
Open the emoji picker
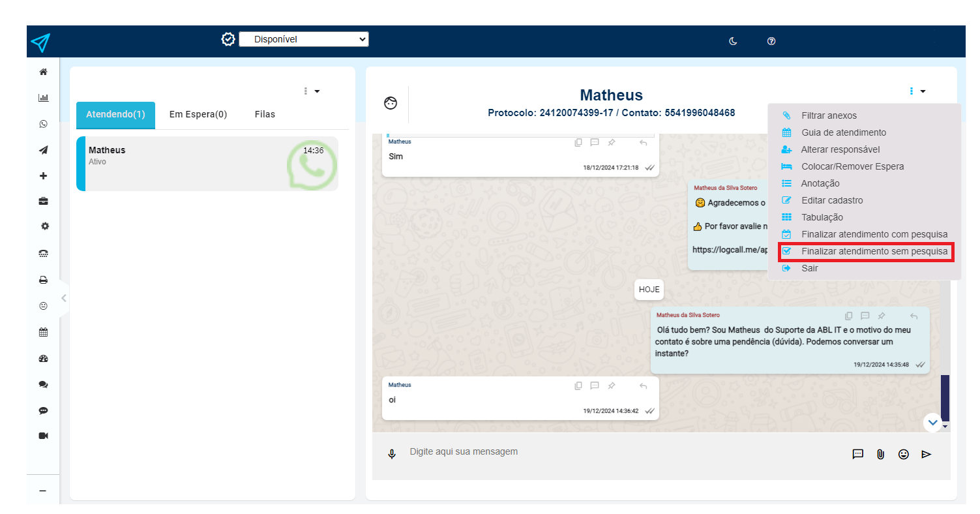(x=904, y=454)
